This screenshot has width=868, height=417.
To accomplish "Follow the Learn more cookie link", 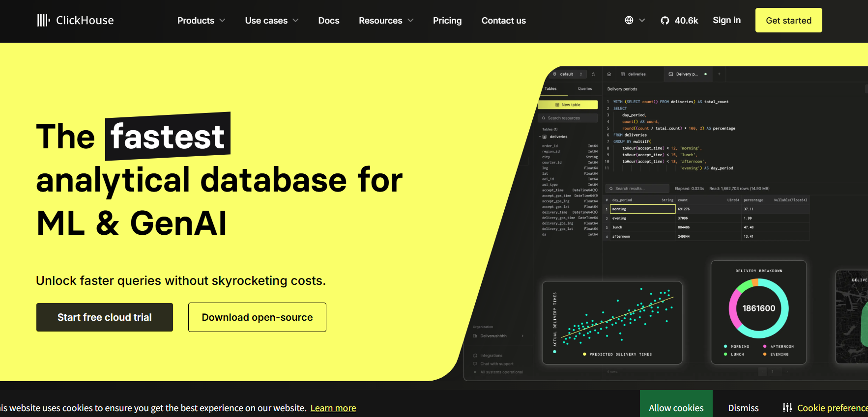I will [333, 408].
